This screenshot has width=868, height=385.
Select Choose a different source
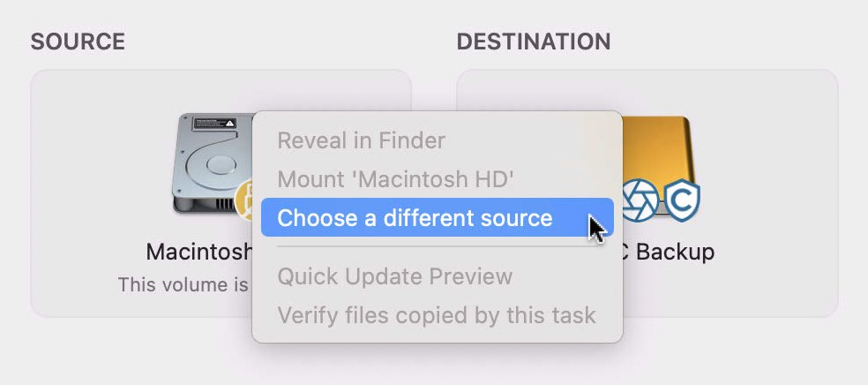[438, 217]
